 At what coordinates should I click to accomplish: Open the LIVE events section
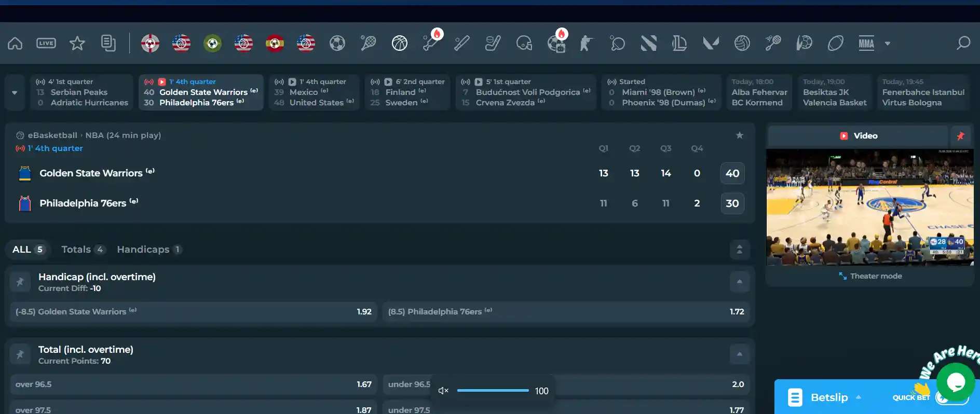(x=46, y=43)
